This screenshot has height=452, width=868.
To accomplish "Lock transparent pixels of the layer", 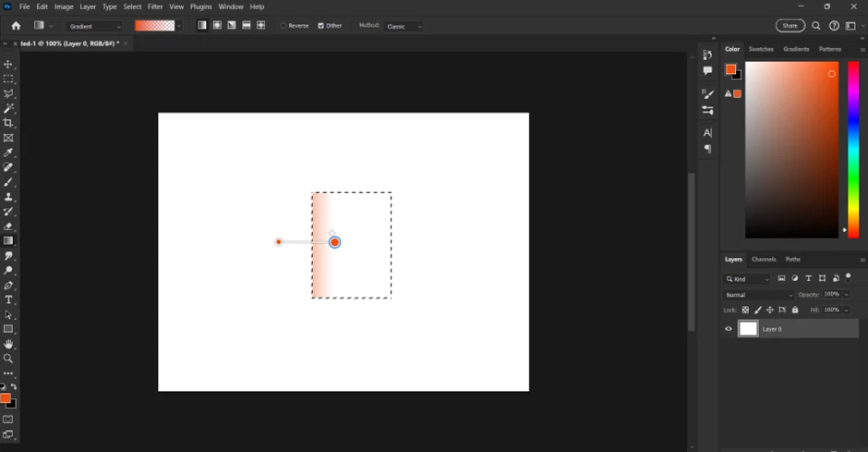I will tap(746, 311).
